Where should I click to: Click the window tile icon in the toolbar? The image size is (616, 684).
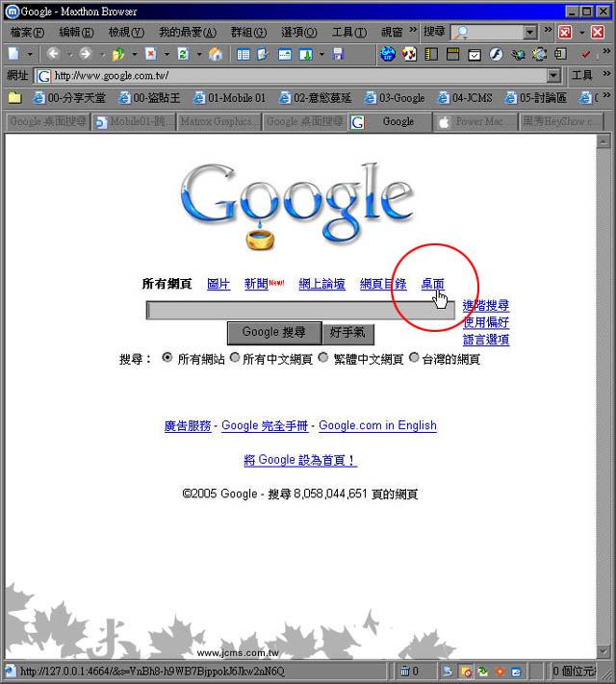tap(285, 55)
